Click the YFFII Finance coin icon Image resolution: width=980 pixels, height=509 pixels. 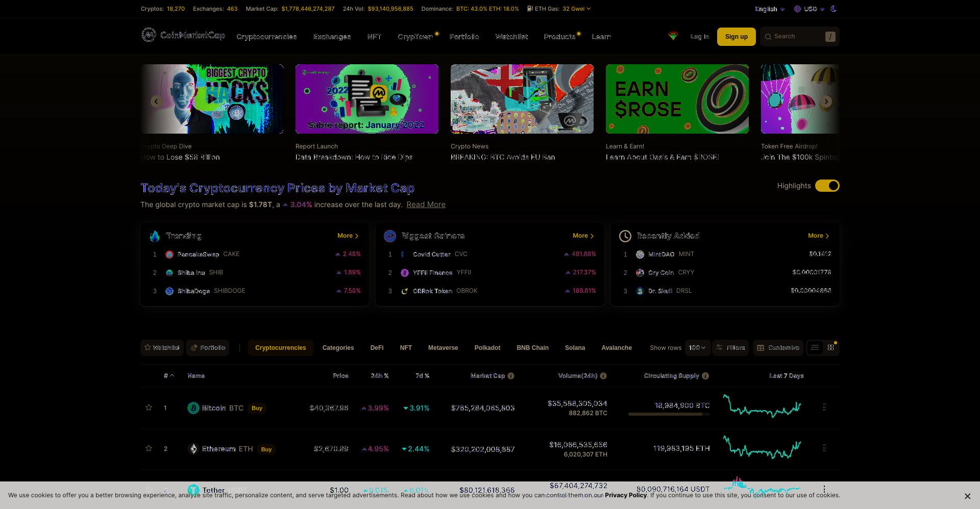click(x=405, y=273)
